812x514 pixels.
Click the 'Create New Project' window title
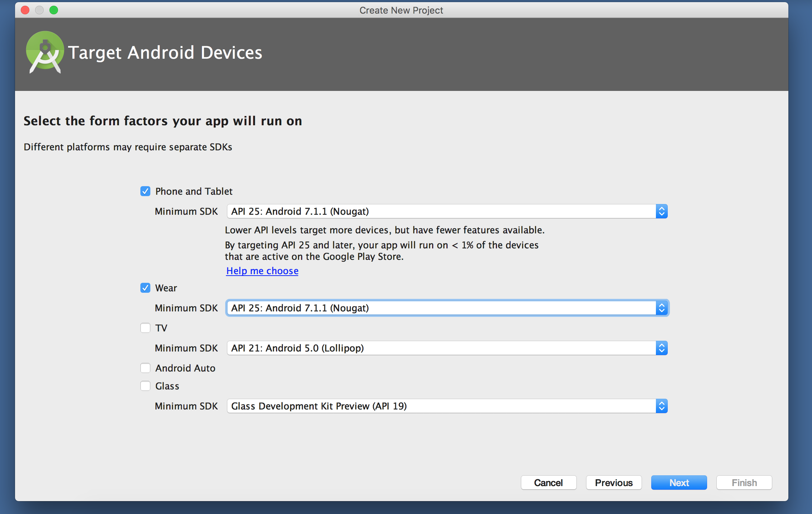[x=401, y=10]
